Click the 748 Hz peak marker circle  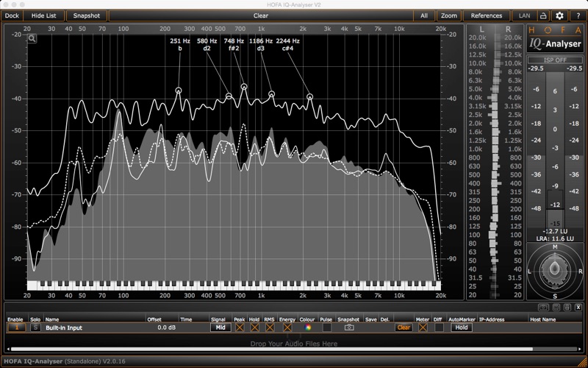pos(244,87)
